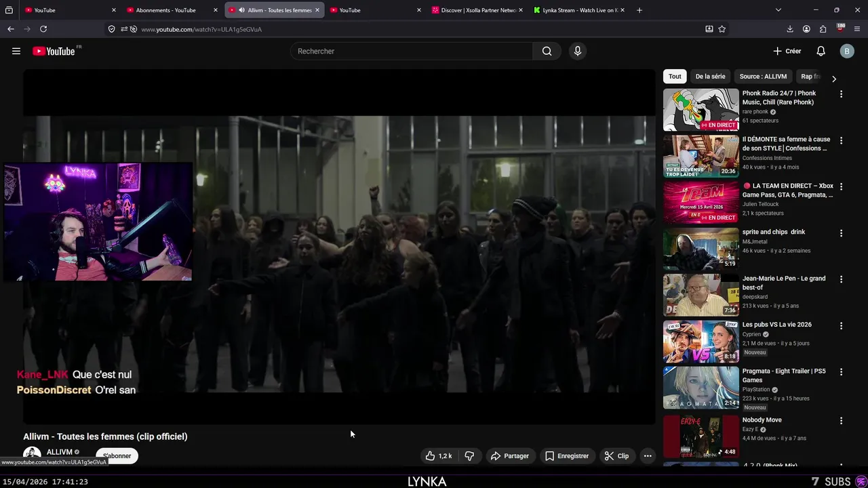Click the S'abonner button
Image resolution: width=868 pixels, height=488 pixels.
coord(117,456)
